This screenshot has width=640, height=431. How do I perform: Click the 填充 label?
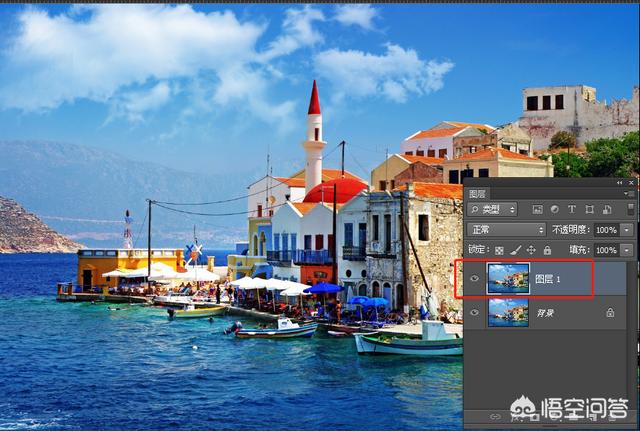point(579,250)
